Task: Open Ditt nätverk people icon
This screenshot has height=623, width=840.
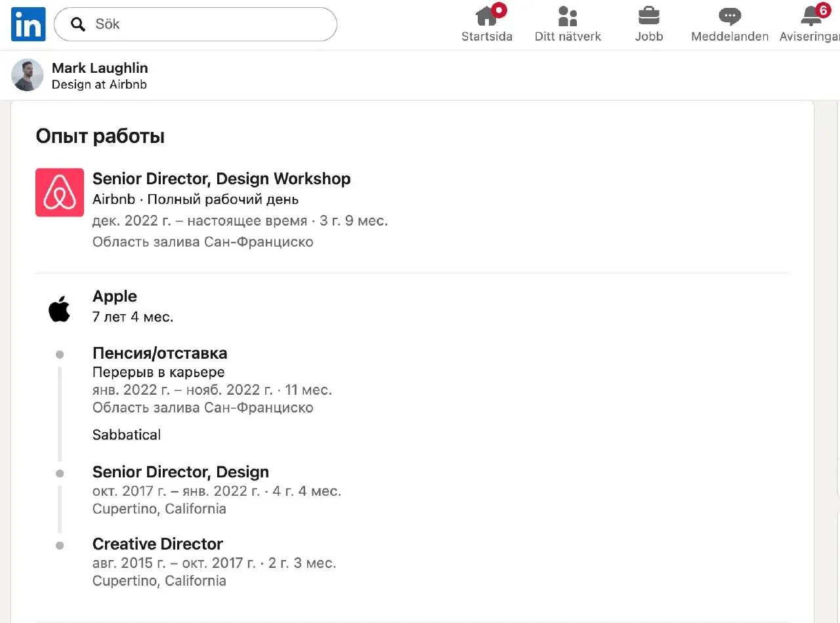Action: click(x=568, y=16)
